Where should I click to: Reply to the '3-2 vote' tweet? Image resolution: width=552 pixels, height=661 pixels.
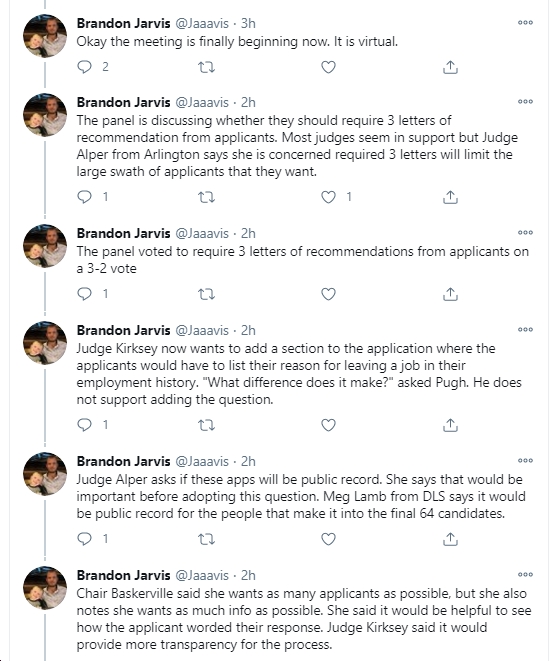[85, 294]
